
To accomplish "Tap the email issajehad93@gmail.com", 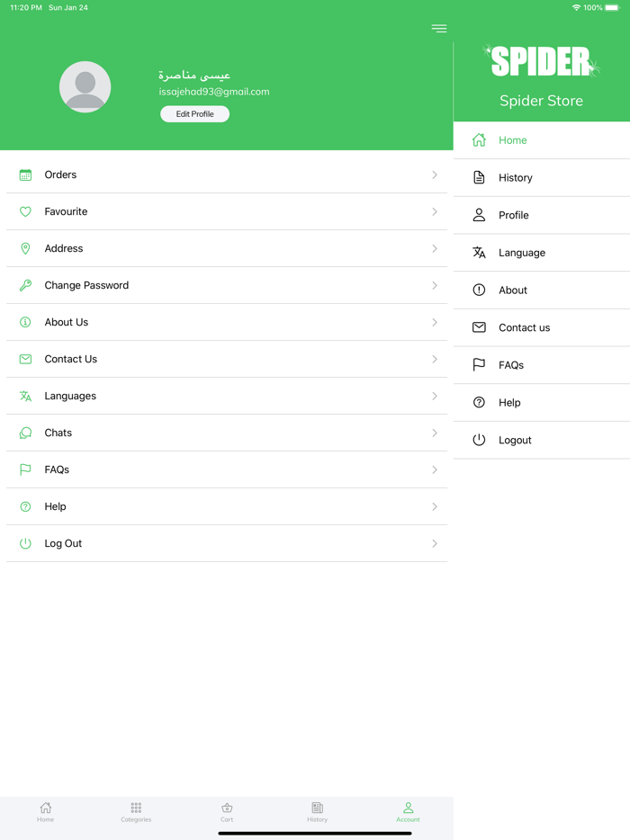I will click(214, 92).
